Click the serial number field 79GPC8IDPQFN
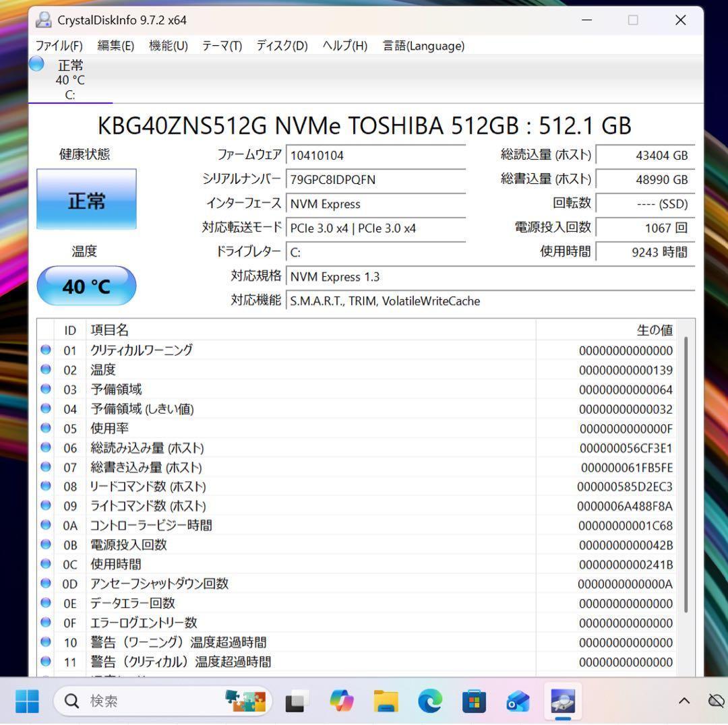Viewport: 728px width, 725px height. [375, 179]
